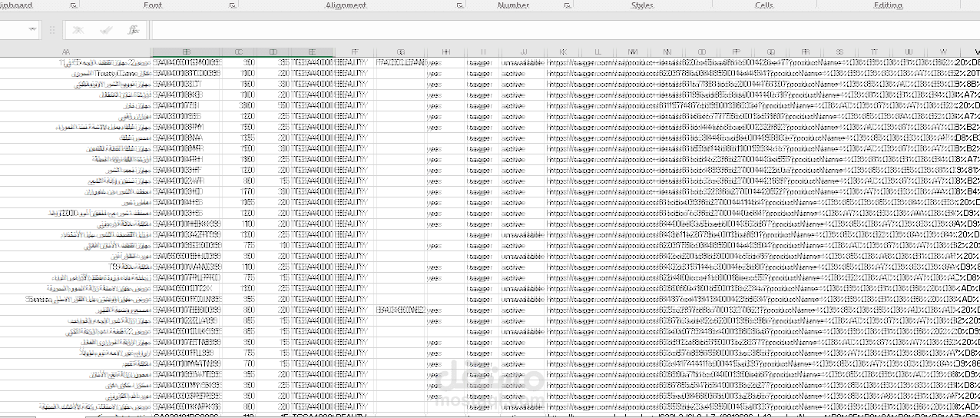Open the Clipboard group dialog launcher

pyautogui.click(x=74, y=5)
